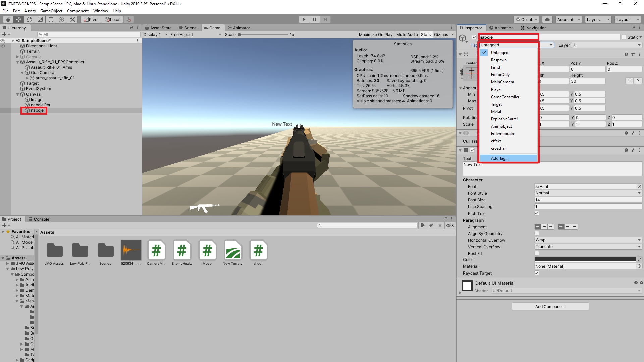Select the Rotate tool

click(x=30, y=19)
